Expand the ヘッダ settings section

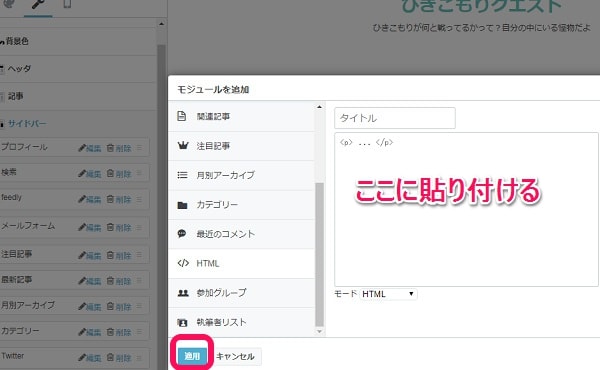(78, 69)
